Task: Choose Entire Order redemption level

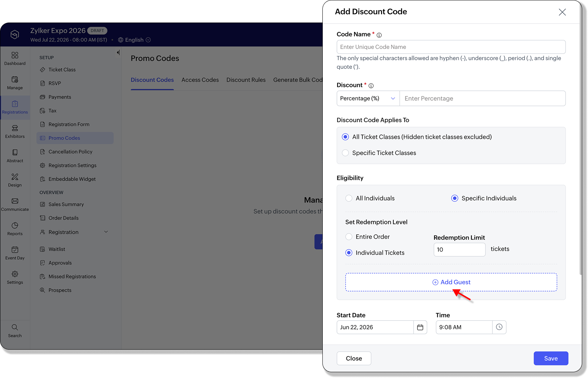Action: point(349,237)
